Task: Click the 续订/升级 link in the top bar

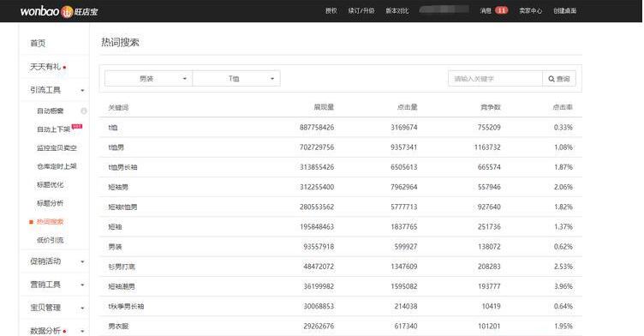Action: [361, 10]
